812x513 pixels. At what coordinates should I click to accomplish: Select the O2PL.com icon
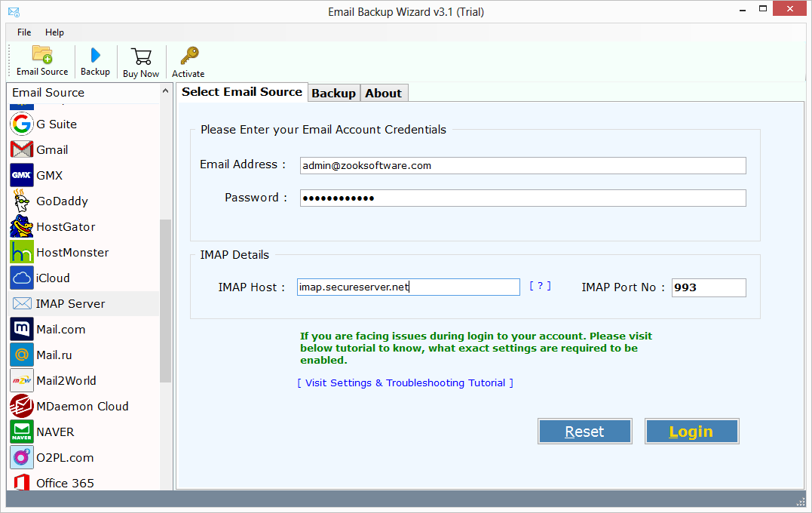click(22, 458)
